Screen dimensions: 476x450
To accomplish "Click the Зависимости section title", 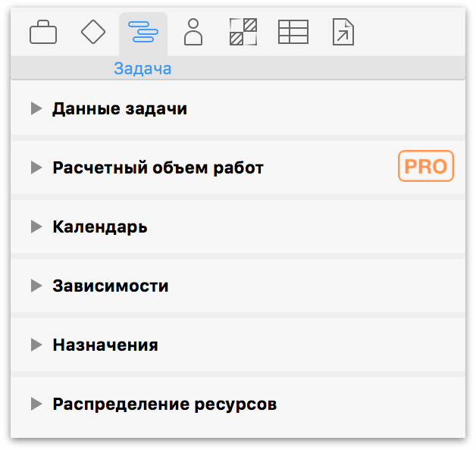I will tap(111, 286).
